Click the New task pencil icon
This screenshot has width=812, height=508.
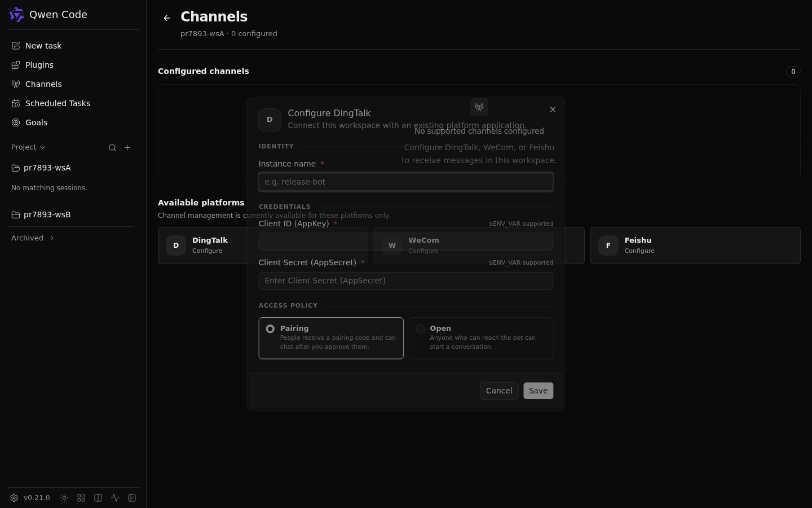click(x=16, y=46)
